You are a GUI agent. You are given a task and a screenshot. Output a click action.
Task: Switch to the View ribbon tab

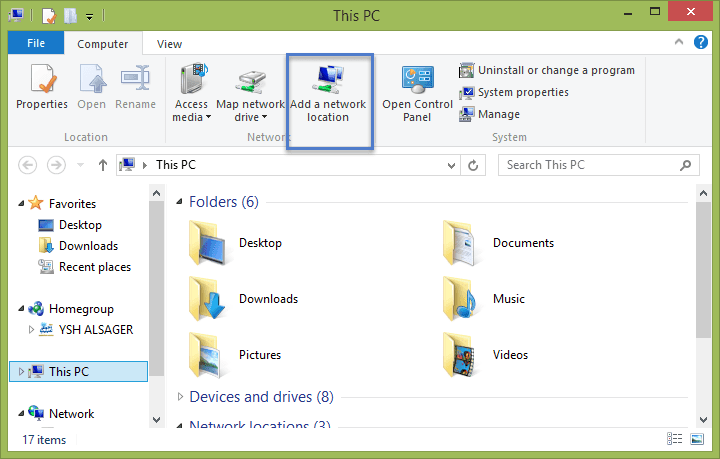169,44
